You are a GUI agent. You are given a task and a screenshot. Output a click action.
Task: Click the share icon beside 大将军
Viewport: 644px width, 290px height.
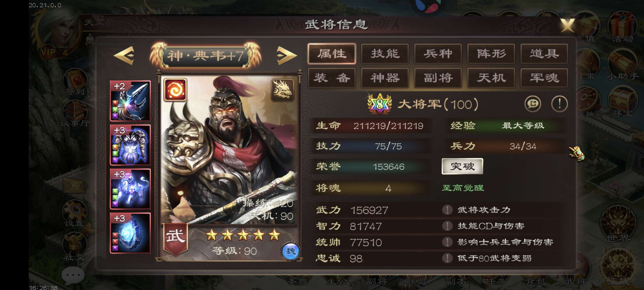pos(533,104)
